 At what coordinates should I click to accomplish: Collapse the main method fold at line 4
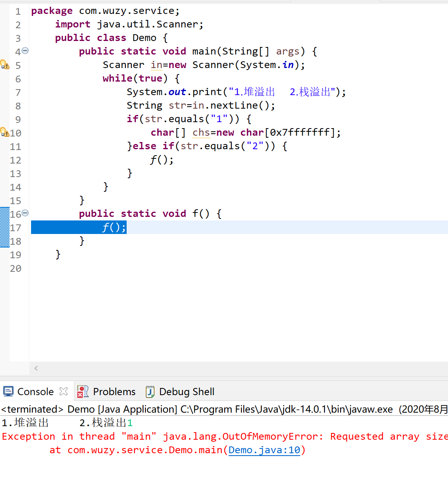pos(25,51)
